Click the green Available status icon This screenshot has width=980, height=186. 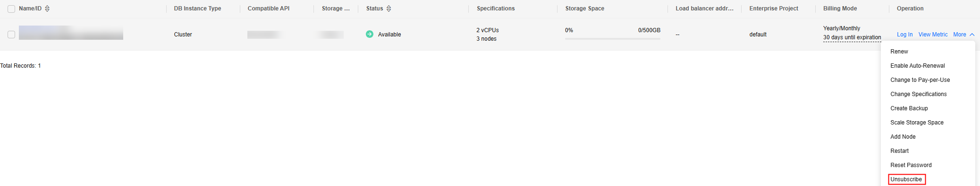coord(370,34)
